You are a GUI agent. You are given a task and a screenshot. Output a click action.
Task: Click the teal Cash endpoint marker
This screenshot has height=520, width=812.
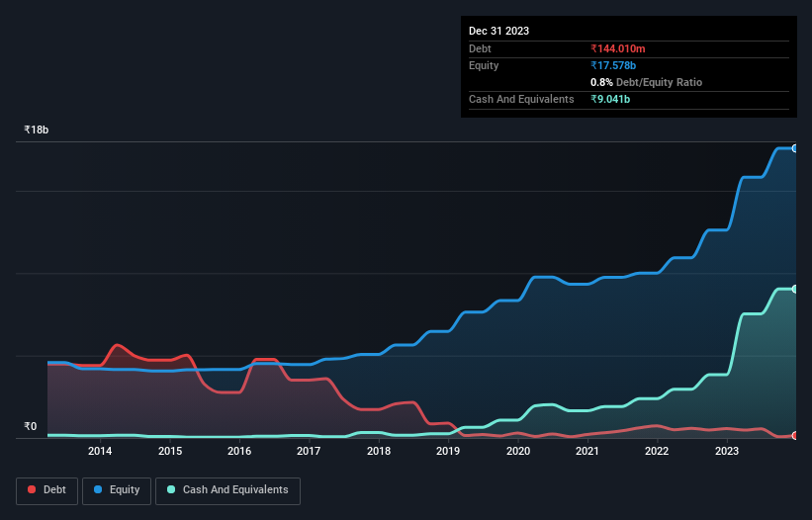pos(795,290)
